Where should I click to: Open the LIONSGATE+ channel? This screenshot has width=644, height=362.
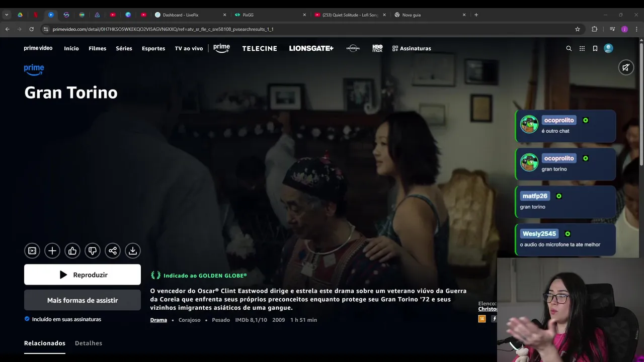coord(311,48)
